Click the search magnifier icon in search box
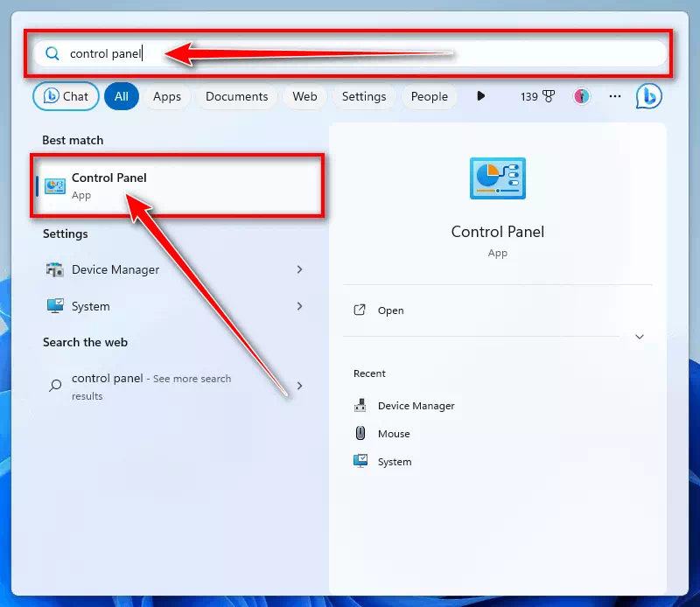700x607 pixels. pos(52,53)
